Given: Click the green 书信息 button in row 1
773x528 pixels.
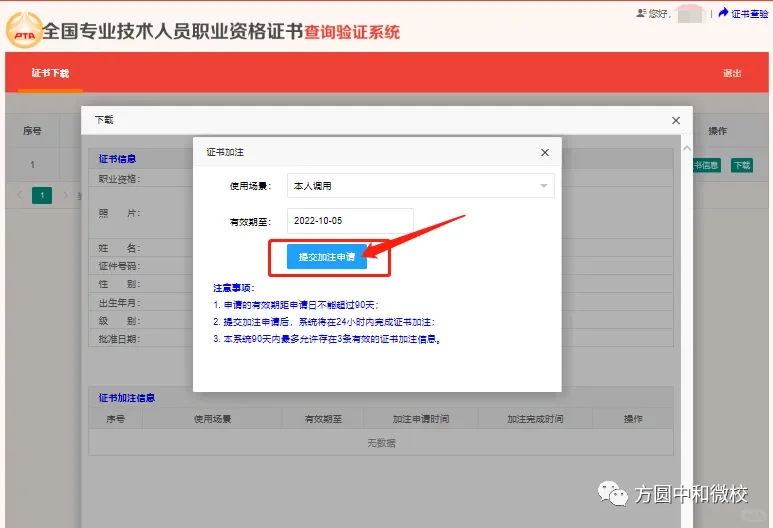Looking at the screenshot, I should 706,165.
